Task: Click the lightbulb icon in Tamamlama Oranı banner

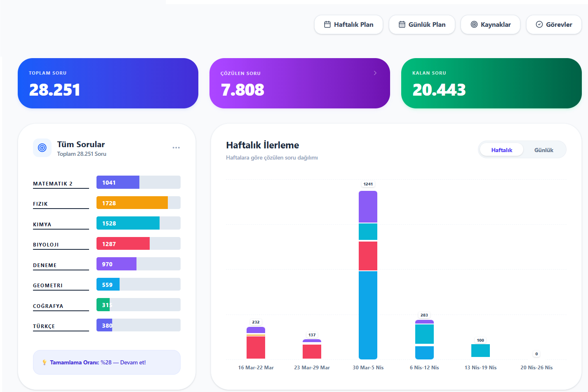Action: [45, 363]
